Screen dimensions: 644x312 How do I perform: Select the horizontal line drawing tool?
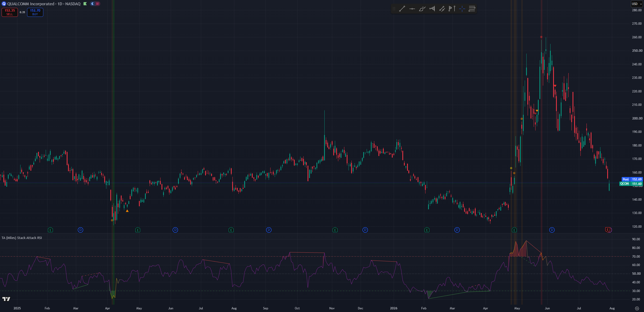(x=412, y=9)
